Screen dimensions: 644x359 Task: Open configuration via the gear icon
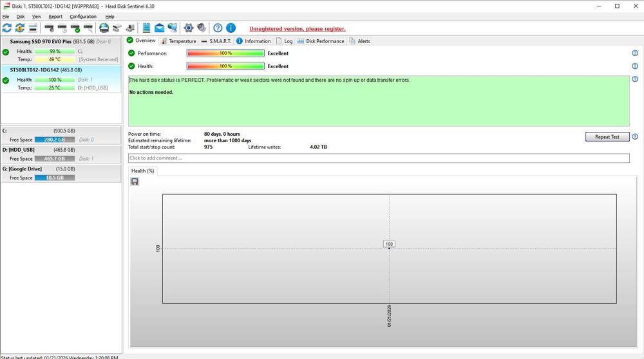[189, 28]
